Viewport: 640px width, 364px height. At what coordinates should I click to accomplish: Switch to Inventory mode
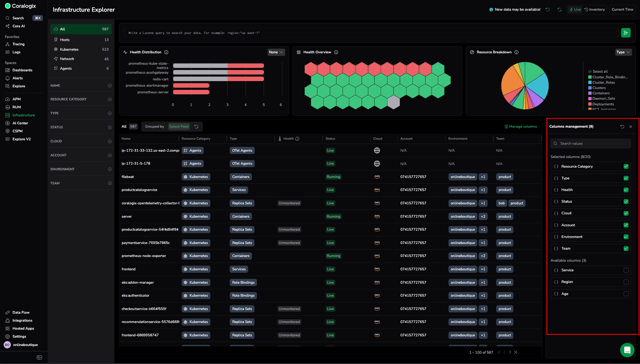(x=595, y=10)
